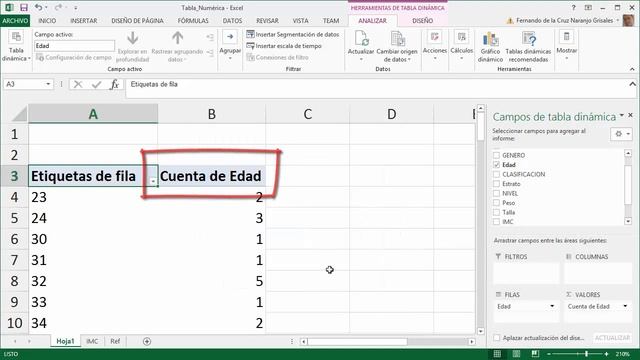The height and width of the screenshot is (360, 640).
Task: Check the GENERO field checkbox
Action: [x=496, y=155]
